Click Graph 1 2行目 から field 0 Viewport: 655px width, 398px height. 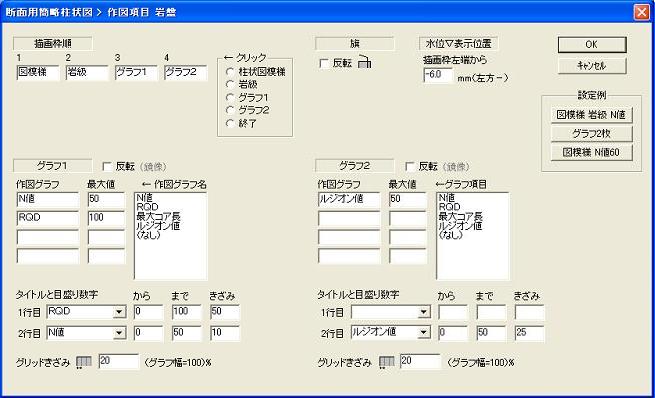pos(149,333)
